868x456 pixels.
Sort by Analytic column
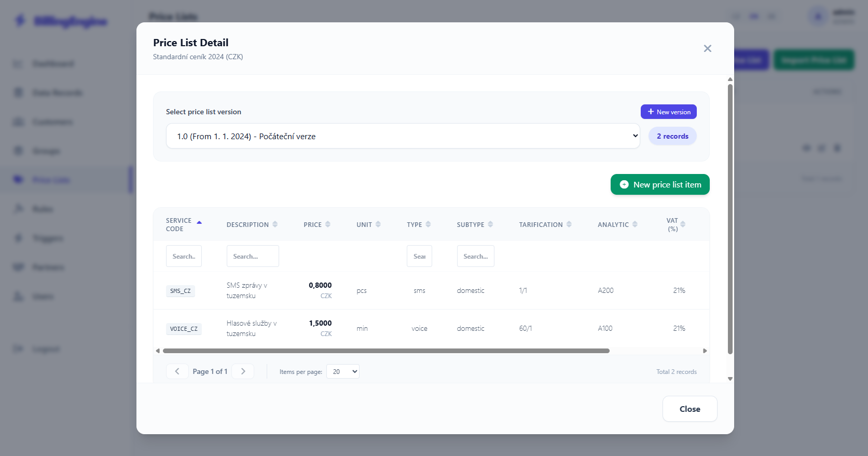(617, 224)
